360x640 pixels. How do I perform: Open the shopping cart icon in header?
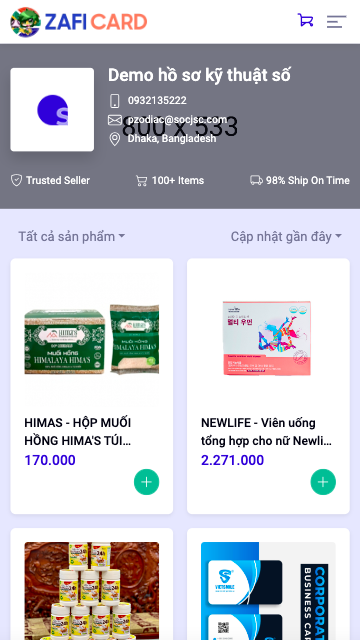tap(305, 20)
